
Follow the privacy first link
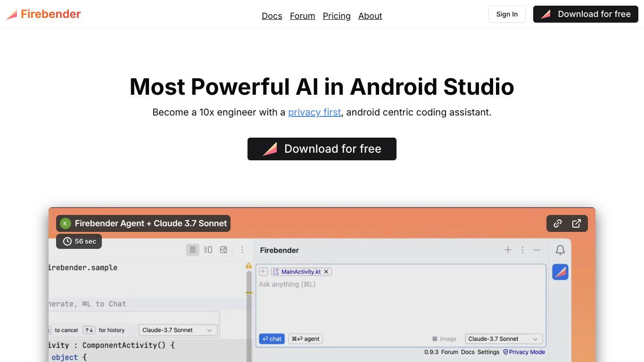tap(314, 112)
